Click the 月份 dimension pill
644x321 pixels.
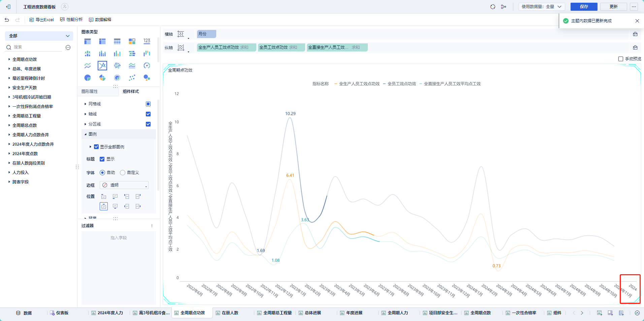coord(206,34)
